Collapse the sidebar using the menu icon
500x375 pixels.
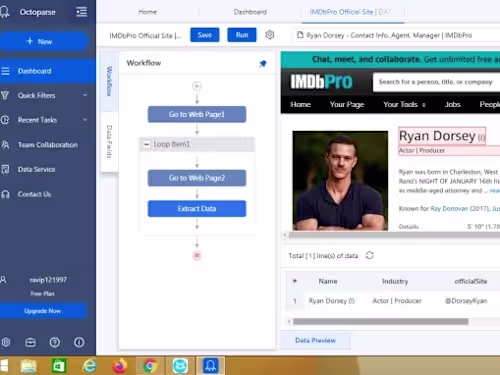pyautogui.click(x=82, y=12)
